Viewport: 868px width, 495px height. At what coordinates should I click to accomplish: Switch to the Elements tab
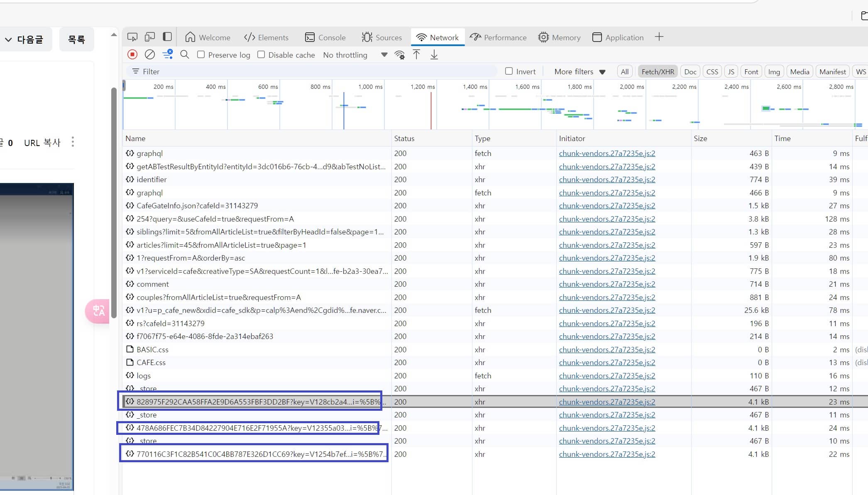[266, 37]
